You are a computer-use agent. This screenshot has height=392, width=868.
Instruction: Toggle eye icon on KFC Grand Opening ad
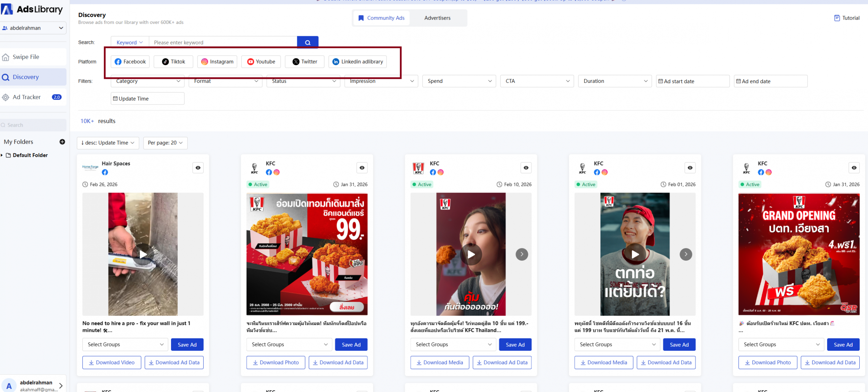[x=854, y=168]
